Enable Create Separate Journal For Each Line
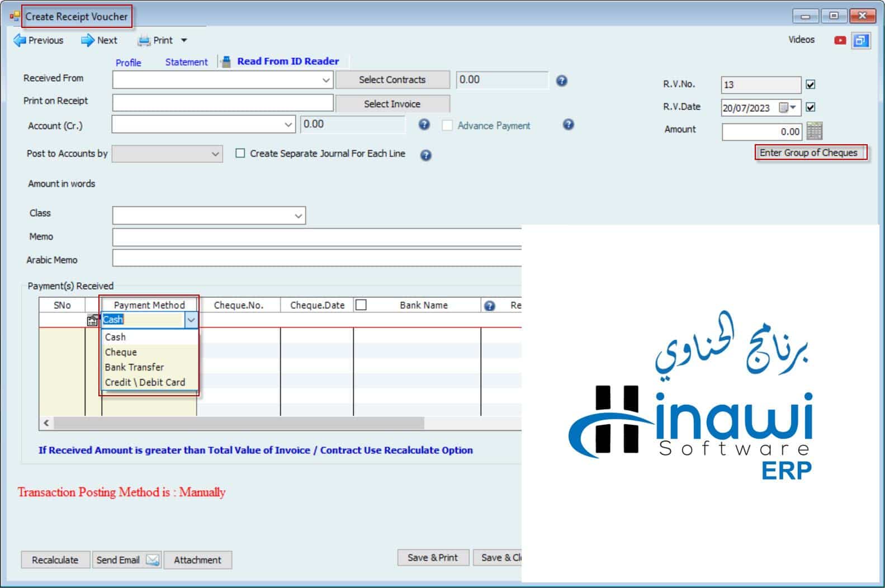The height and width of the screenshot is (588, 885). (240, 153)
